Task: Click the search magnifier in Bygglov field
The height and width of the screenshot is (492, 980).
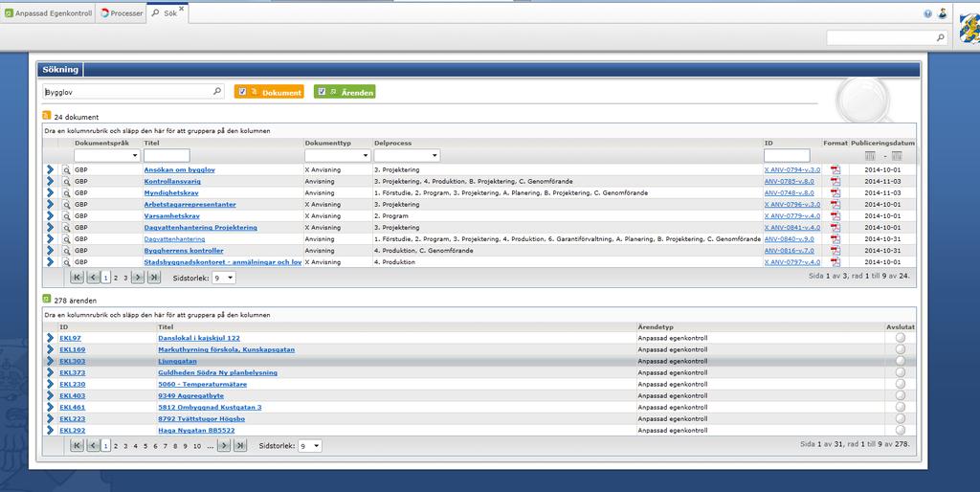Action: click(x=217, y=91)
